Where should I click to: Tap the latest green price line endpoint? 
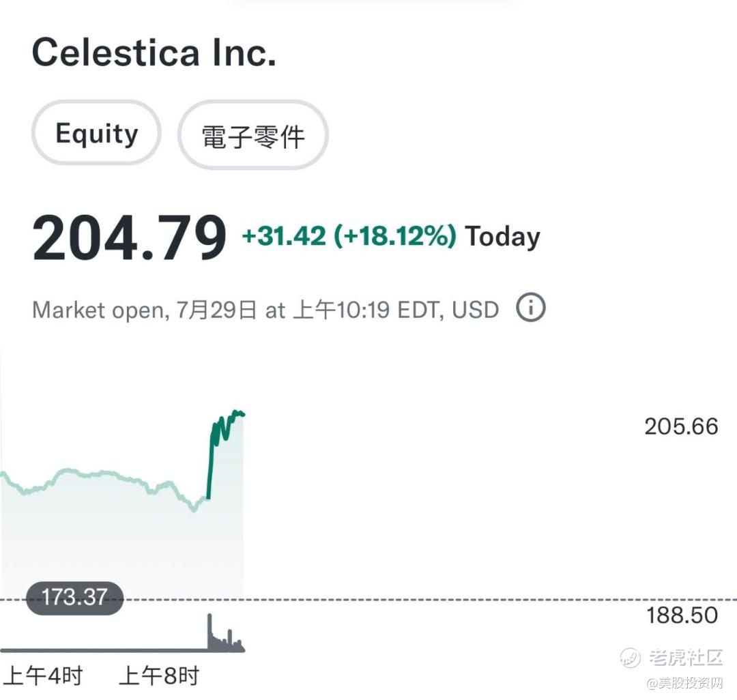click(242, 414)
